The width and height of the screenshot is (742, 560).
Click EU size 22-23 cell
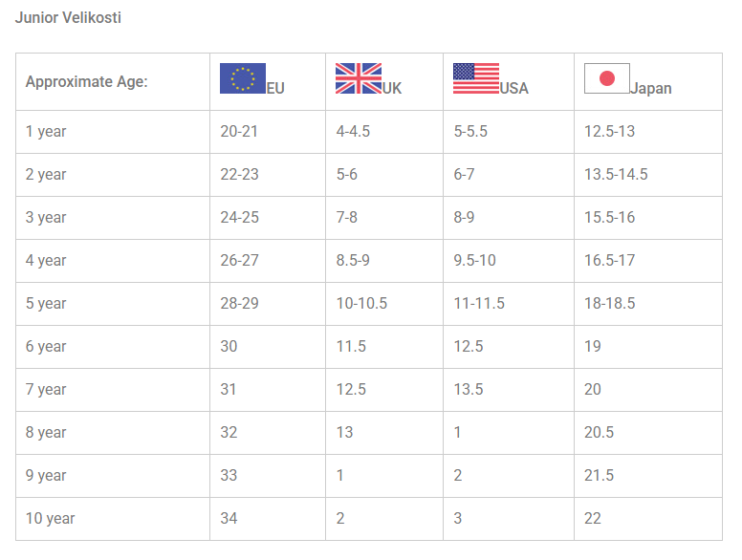coord(239,174)
